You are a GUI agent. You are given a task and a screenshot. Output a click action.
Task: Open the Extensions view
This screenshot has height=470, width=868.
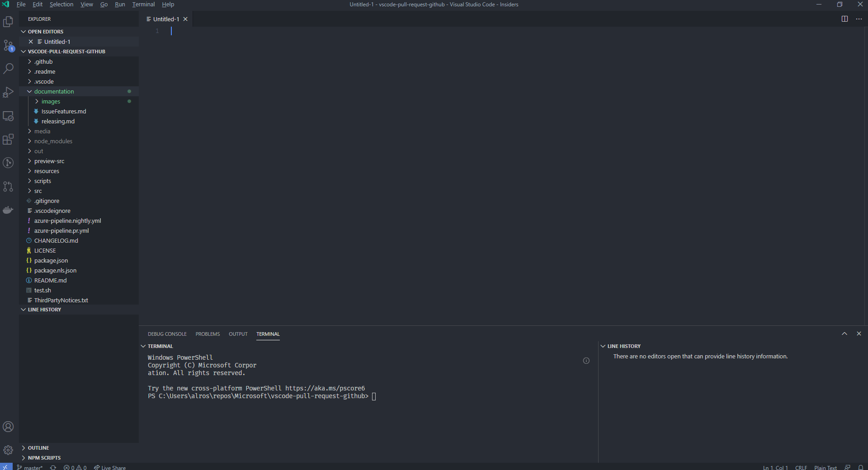pos(8,139)
